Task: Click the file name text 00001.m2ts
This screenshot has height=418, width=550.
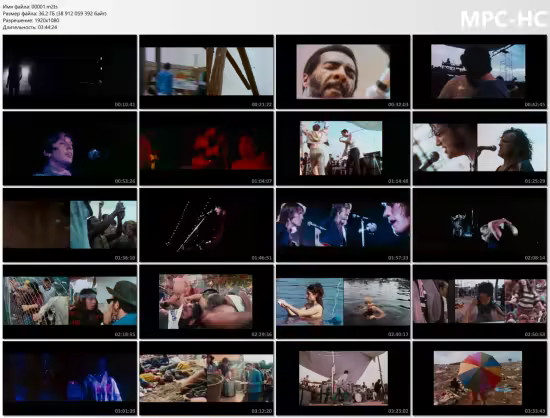Action: [x=45, y=7]
